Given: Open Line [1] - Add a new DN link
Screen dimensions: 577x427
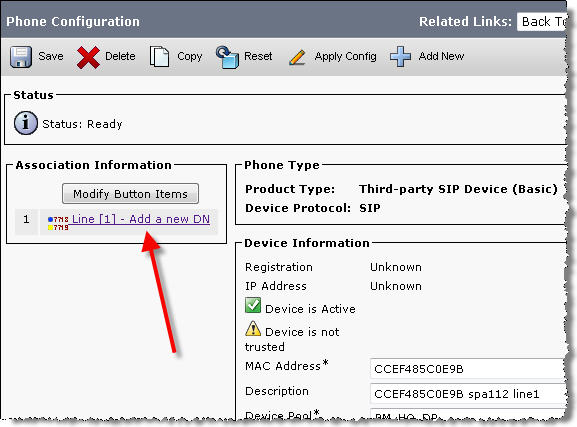Looking at the screenshot, I should click(141, 219).
